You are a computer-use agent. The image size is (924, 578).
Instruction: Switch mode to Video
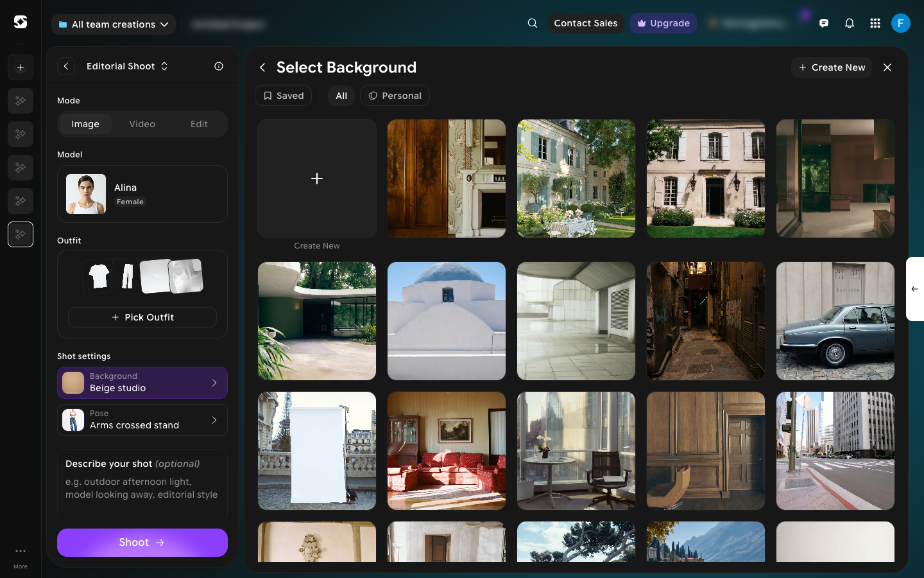click(142, 124)
